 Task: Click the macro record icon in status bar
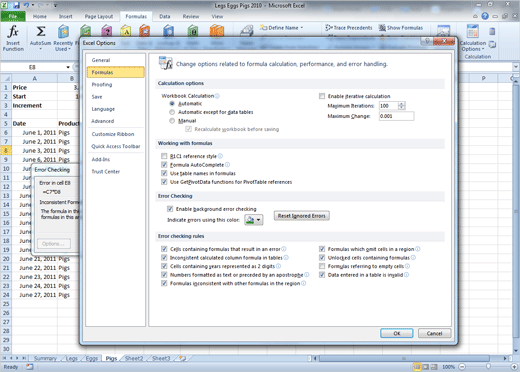[30, 367]
